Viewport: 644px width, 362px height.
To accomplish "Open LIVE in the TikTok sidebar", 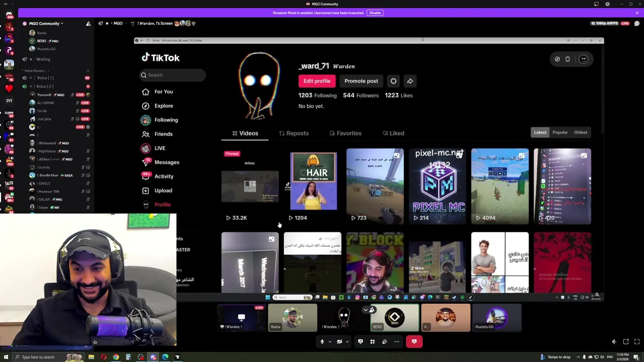I will [153, 148].
